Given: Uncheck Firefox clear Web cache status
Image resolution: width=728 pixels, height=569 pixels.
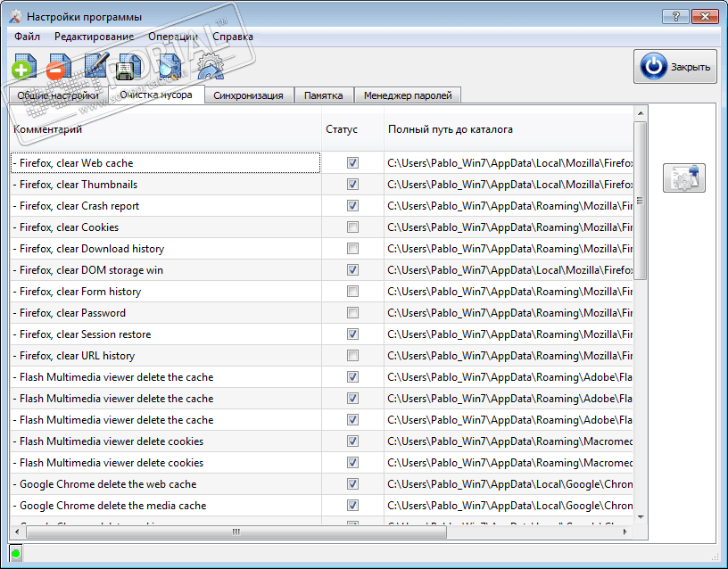Looking at the screenshot, I should [353, 163].
